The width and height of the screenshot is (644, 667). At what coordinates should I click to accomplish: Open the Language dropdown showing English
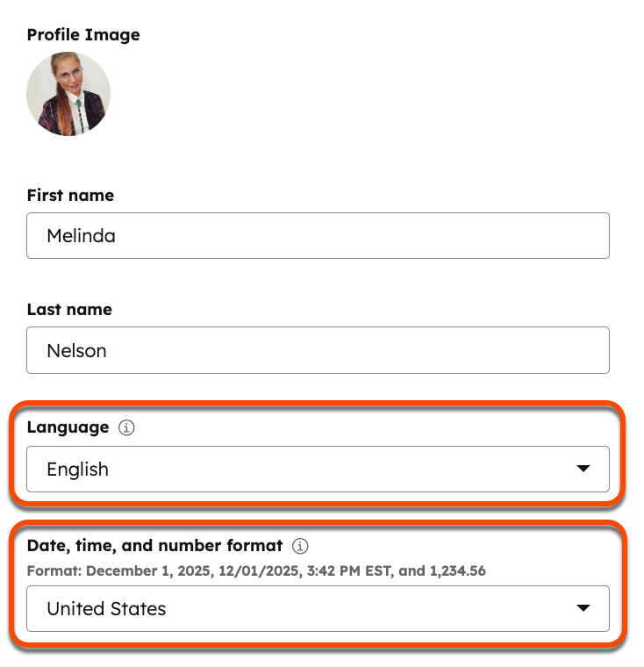318,470
